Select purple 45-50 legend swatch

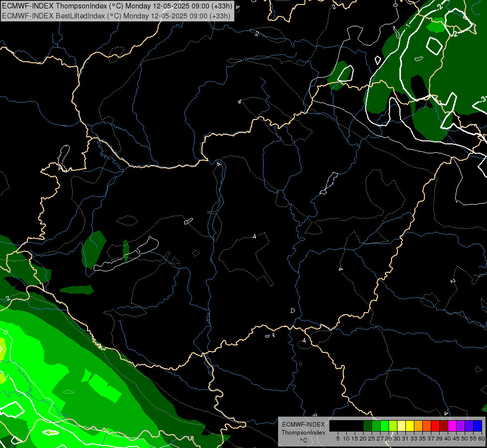461,426
